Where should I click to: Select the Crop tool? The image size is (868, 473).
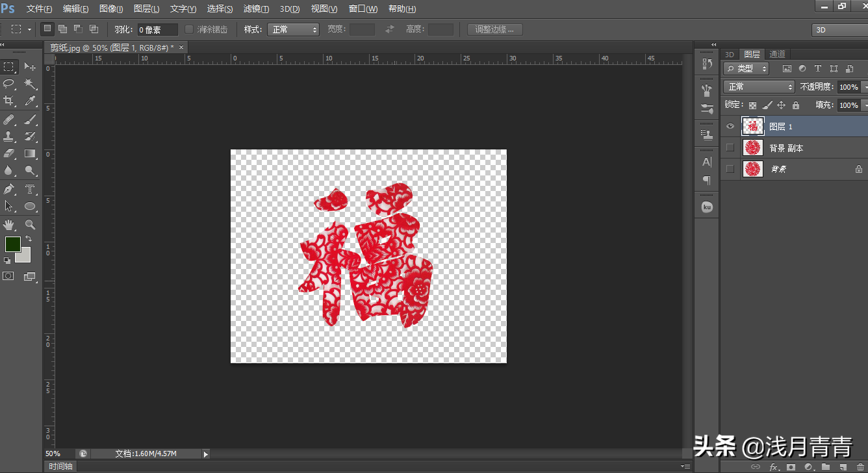click(x=9, y=101)
